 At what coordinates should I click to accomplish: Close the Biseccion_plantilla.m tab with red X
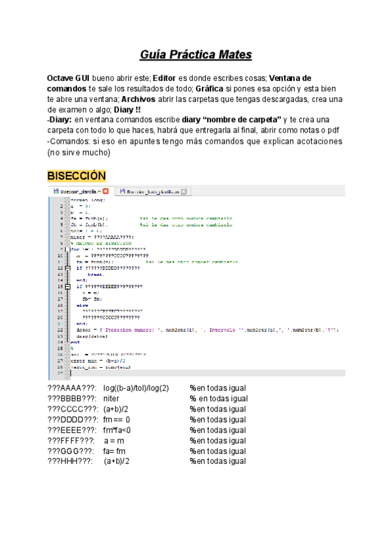click(x=106, y=191)
